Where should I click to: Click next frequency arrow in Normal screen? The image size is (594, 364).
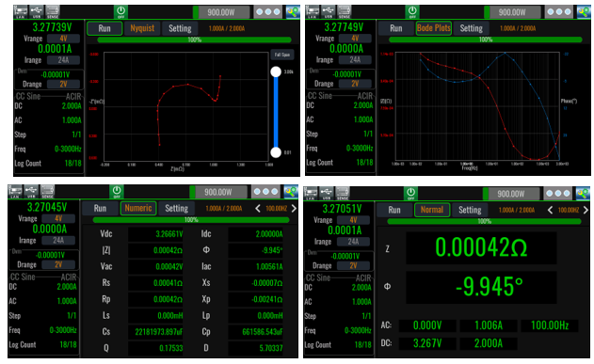click(586, 210)
